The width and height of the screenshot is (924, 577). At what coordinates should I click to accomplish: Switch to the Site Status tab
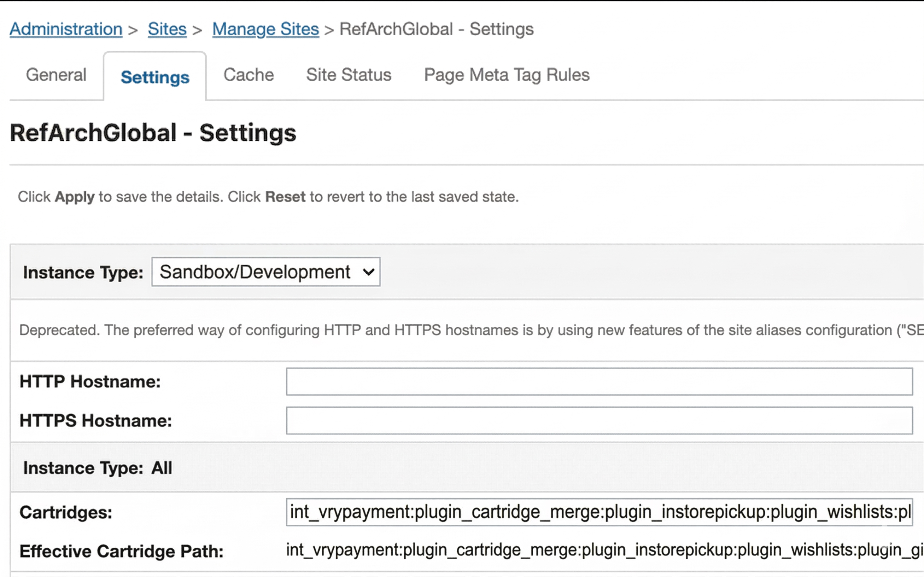coord(348,75)
